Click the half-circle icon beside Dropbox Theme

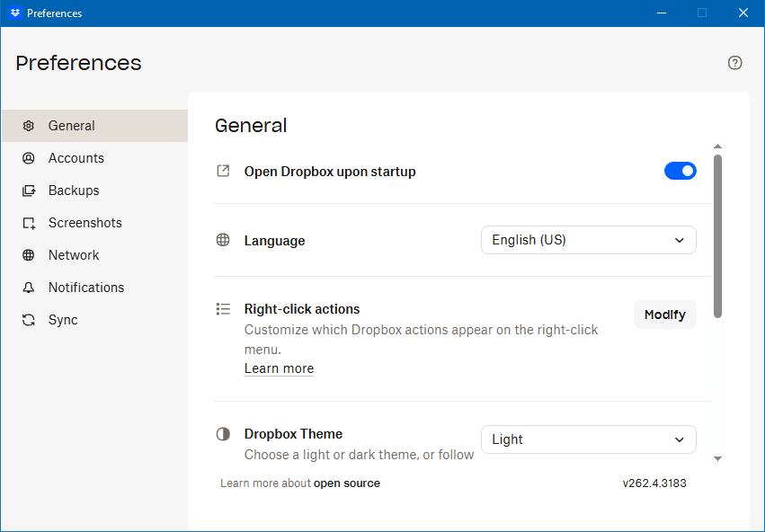[223, 434]
